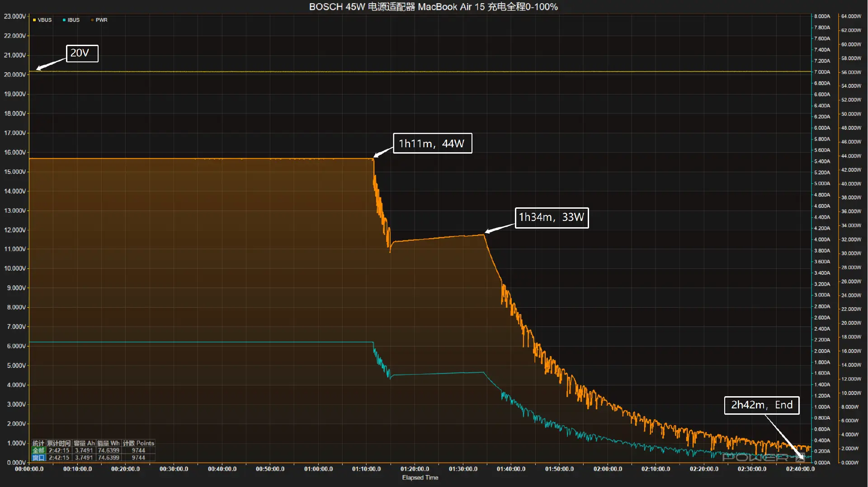The height and width of the screenshot is (487, 868).
Task: Click the 00:30:00.0 time axis tick
Action: point(174,469)
